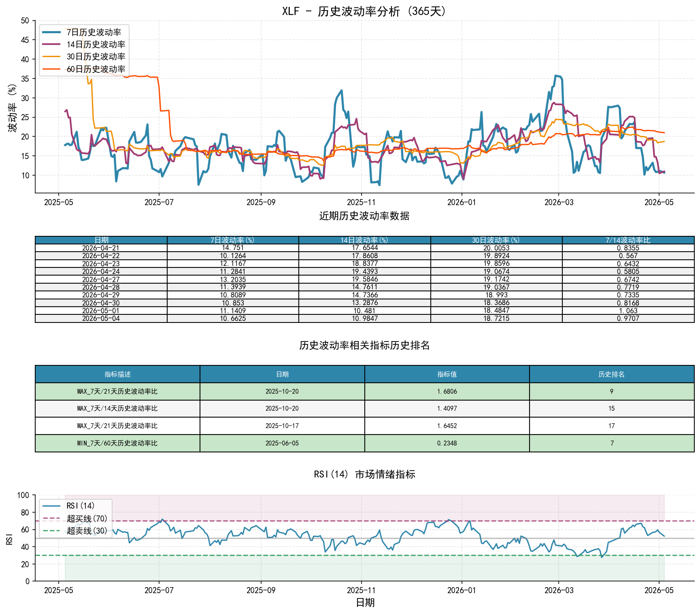Click the '30日波动率(%)' column header

tap(496, 240)
